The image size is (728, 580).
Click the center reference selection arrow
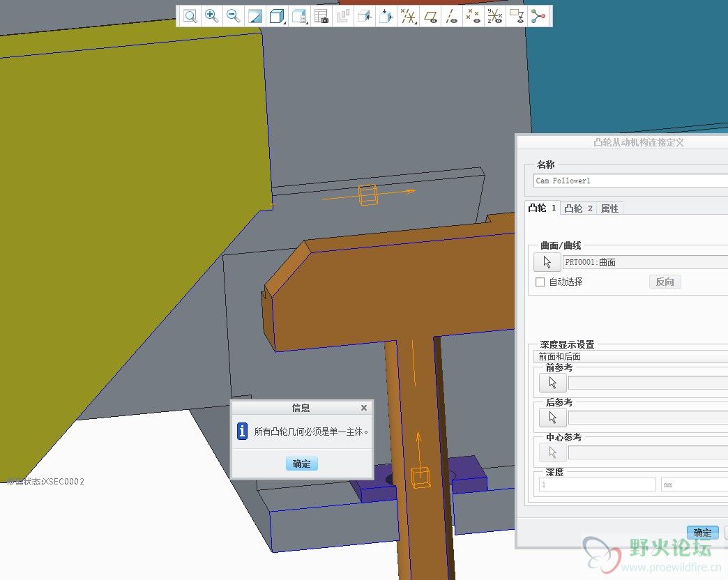pos(552,452)
